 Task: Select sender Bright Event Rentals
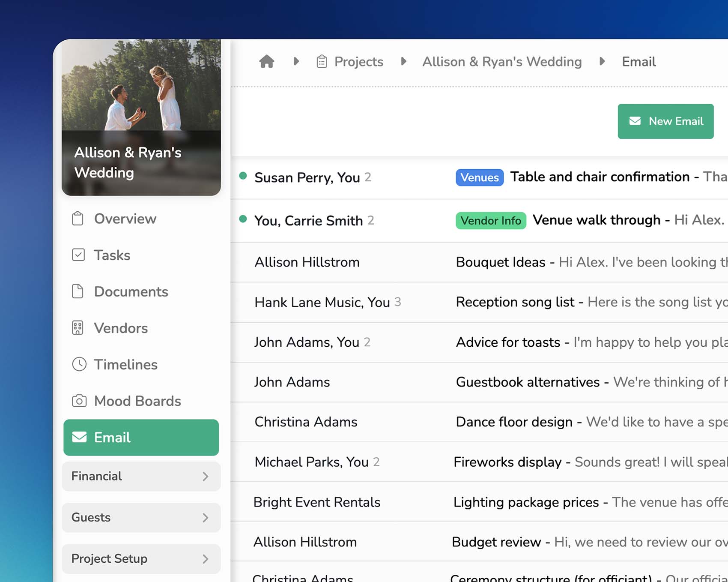[x=317, y=502]
